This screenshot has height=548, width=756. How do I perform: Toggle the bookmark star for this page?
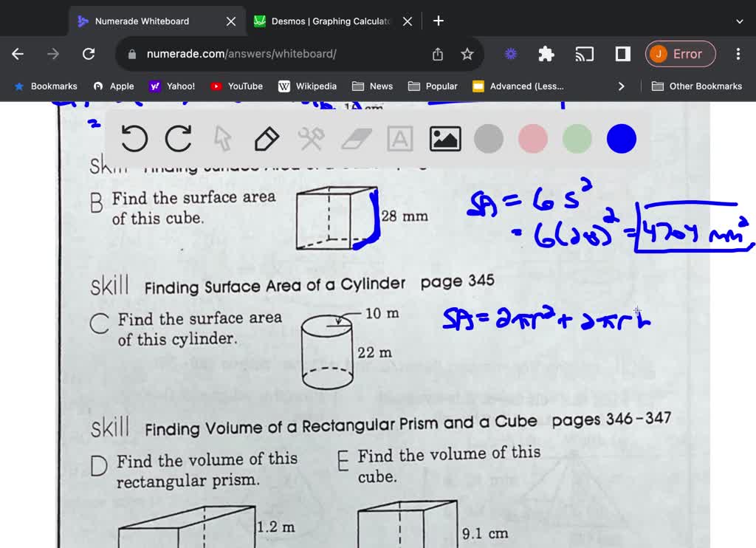point(467,54)
